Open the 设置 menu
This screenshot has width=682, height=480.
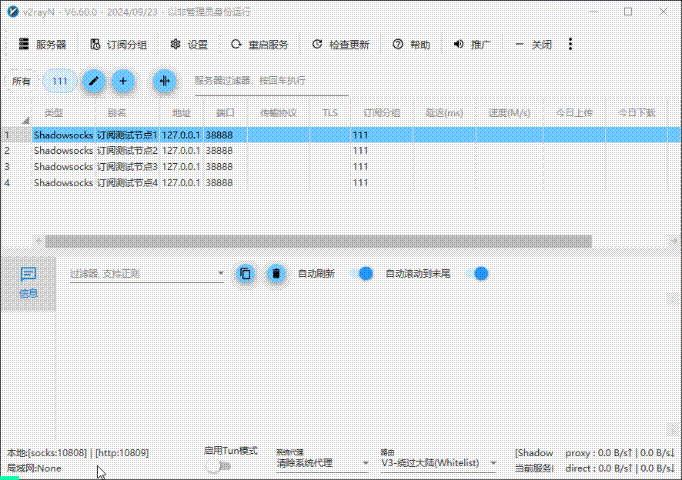pyautogui.click(x=189, y=44)
